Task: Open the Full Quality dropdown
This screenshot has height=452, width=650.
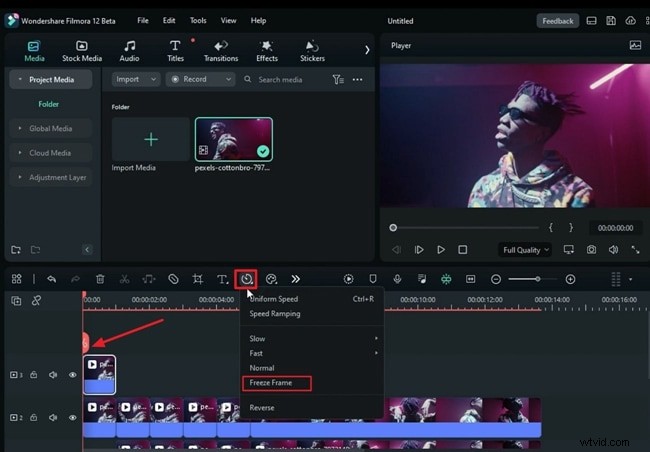Action: [524, 249]
